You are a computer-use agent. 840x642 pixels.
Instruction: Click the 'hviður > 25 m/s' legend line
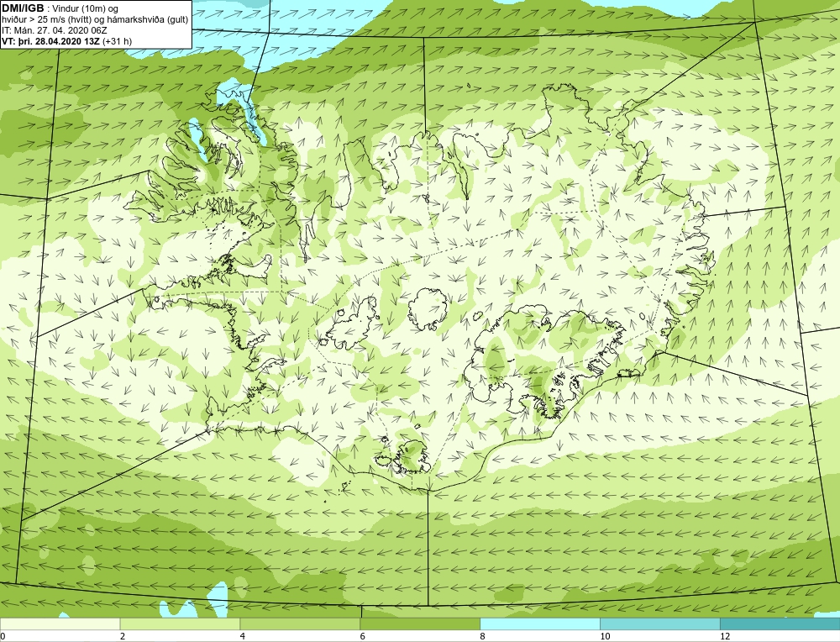click(x=95, y=20)
